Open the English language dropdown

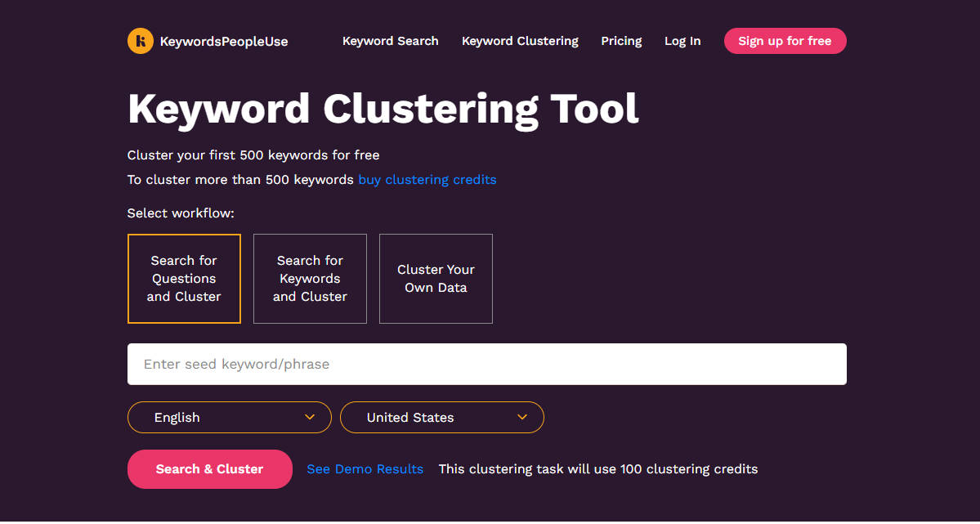tap(229, 417)
